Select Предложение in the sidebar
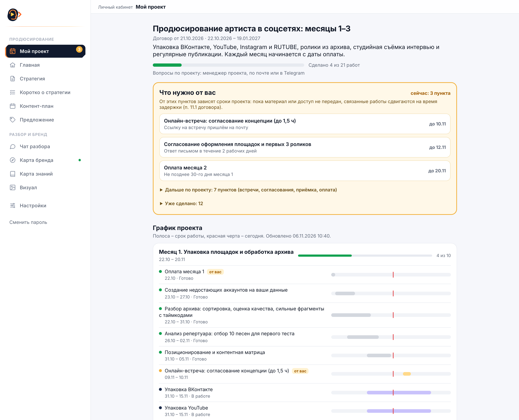 (45, 120)
